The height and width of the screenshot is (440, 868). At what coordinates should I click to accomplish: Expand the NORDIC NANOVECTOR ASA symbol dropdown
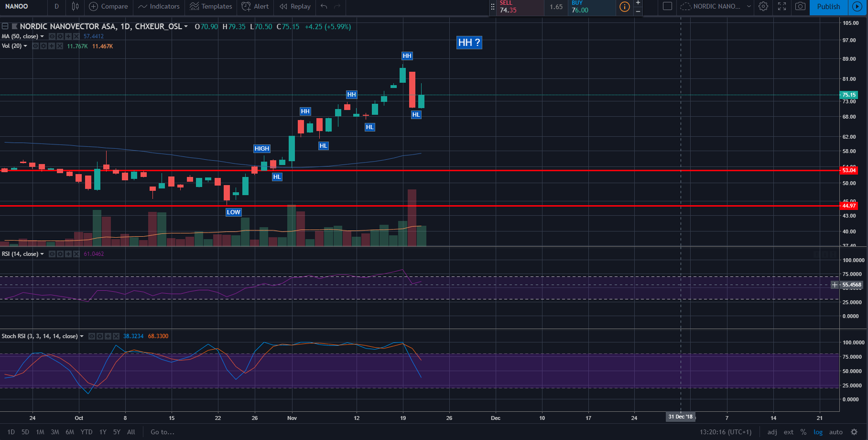tap(186, 26)
